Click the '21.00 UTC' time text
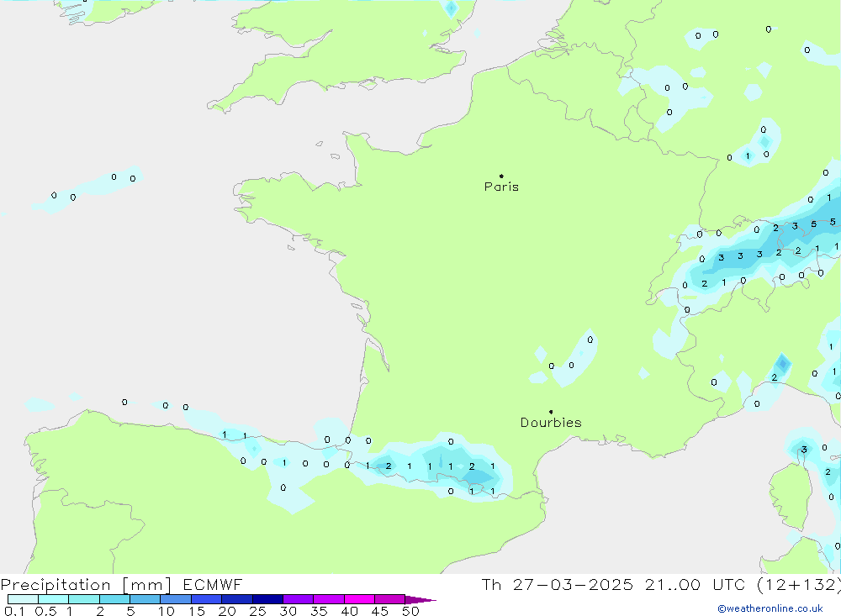841x616 pixels. coord(696,585)
